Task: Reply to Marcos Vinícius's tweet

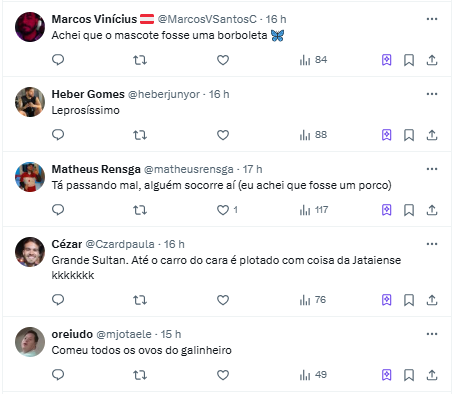Action: pos(58,60)
